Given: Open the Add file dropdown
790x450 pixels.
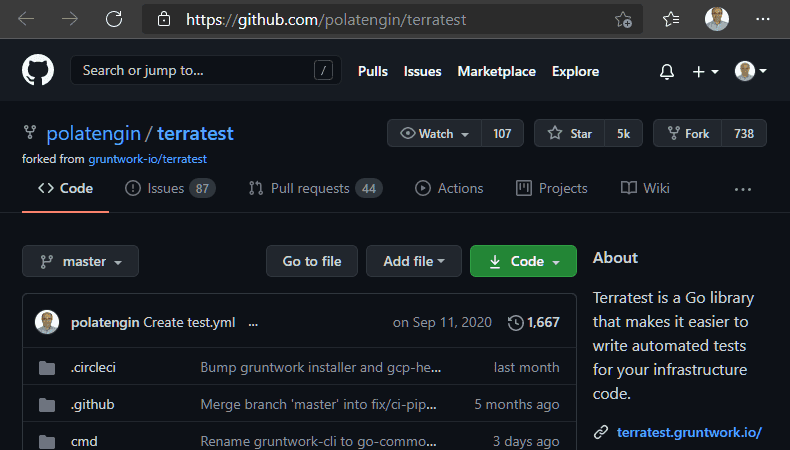Looking at the screenshot, I should click(x=413, y=261).
